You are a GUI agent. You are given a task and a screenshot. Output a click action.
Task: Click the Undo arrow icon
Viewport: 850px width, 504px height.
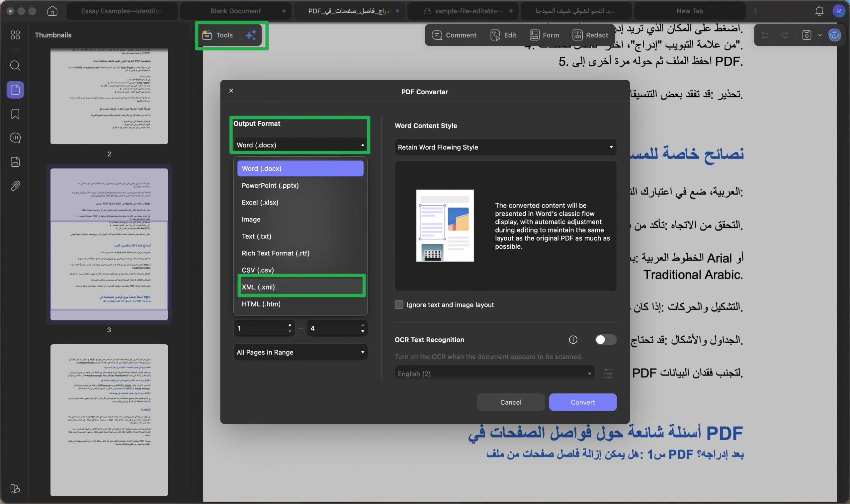coord(765,35)
